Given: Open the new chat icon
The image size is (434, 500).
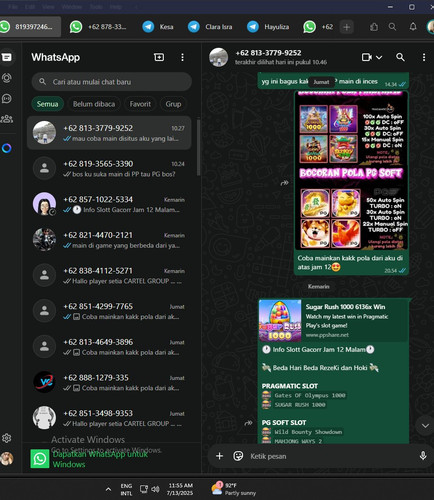Looking at the screenshot, I should coord(159,57).
